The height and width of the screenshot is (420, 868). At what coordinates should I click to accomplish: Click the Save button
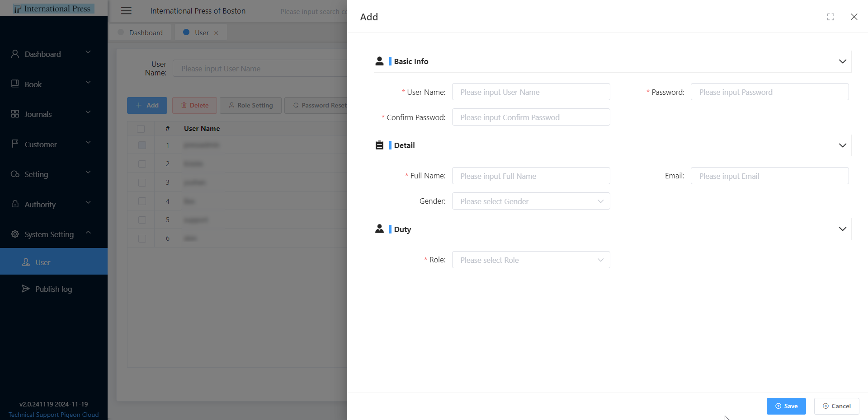click(786, 406)
